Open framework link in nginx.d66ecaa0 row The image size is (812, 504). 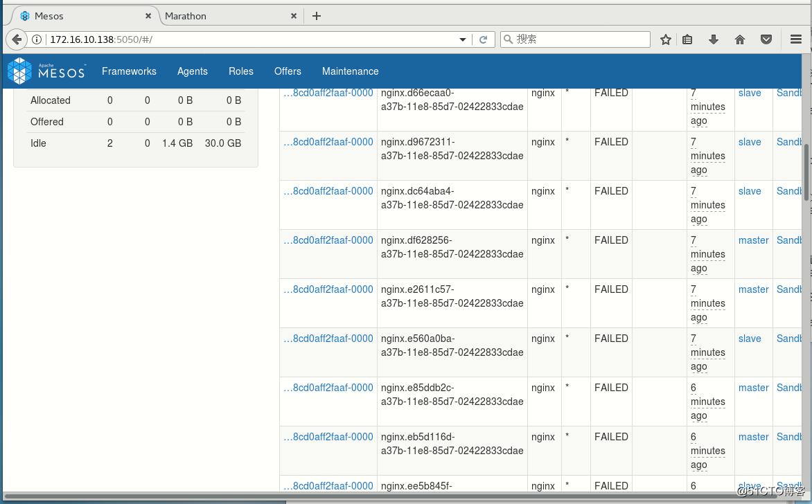(328, 93)
